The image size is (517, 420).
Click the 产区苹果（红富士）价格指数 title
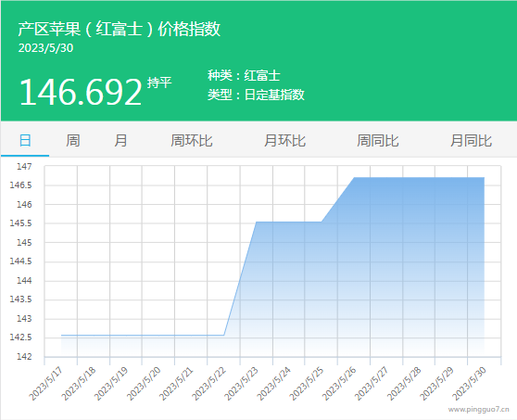coord(119,29)
